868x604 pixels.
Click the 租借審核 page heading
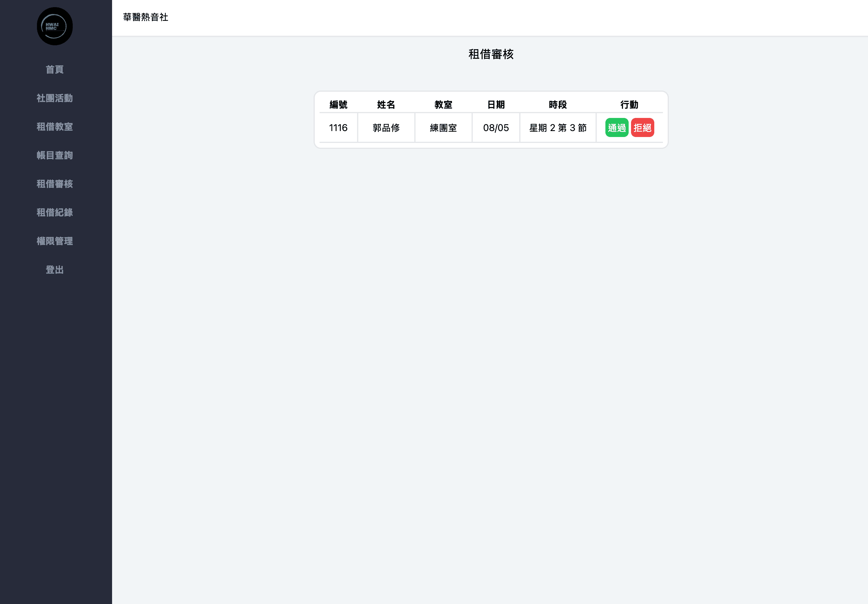point(491,55)
